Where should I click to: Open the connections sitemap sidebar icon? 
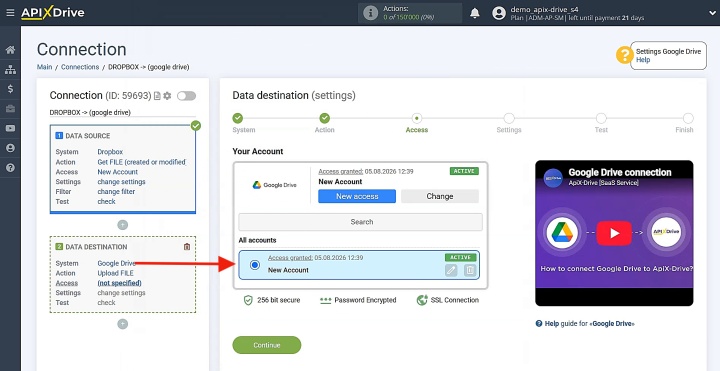click(x=10, y=70)
